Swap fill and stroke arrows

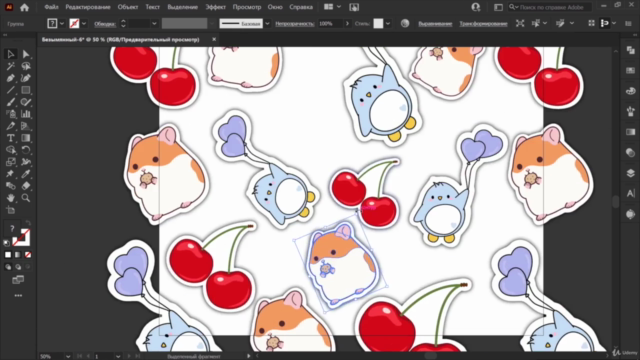(28, 223)
